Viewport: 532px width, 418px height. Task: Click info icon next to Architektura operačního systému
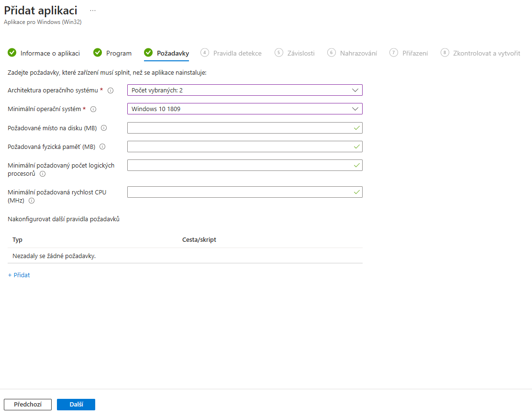[x=110, y=90]
